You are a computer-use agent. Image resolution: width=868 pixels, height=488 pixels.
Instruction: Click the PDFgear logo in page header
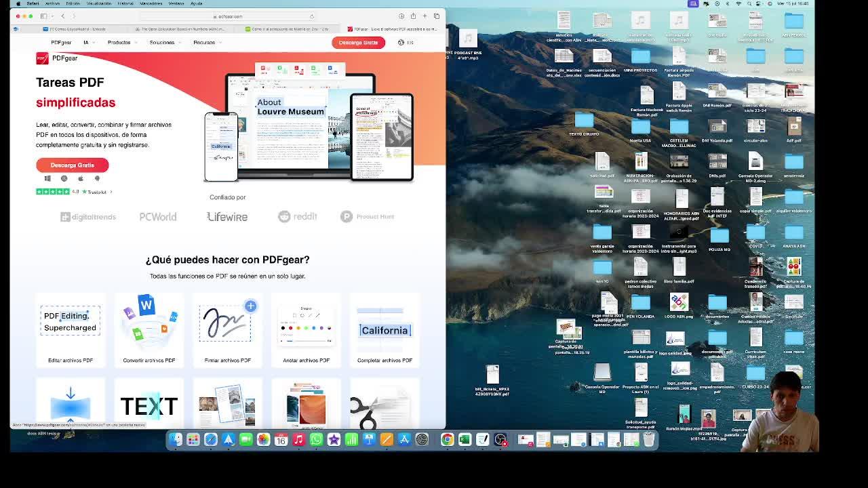(x=57, y=58)
